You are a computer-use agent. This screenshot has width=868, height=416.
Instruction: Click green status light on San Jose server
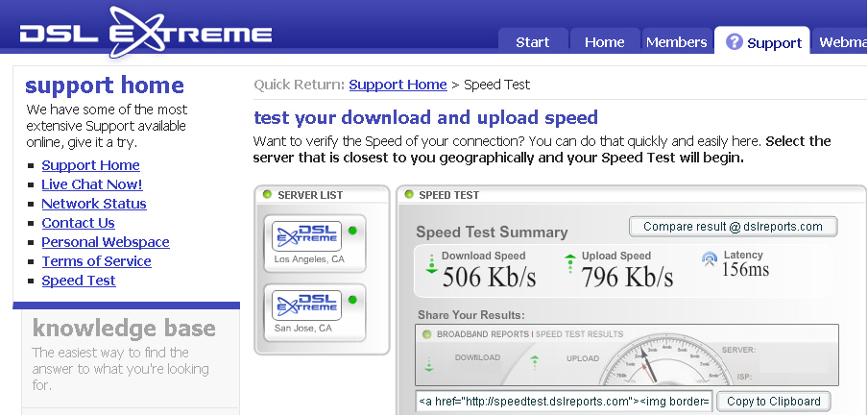coord(352,300)
